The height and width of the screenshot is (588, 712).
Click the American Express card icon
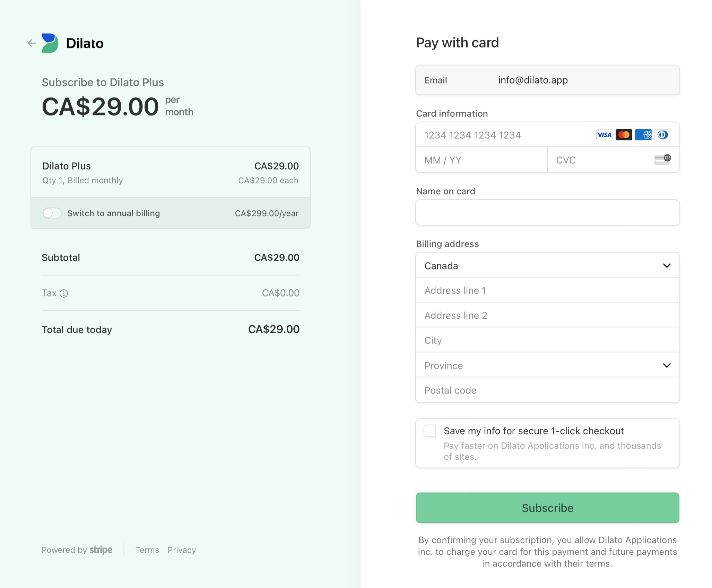(x=643, y=135)
